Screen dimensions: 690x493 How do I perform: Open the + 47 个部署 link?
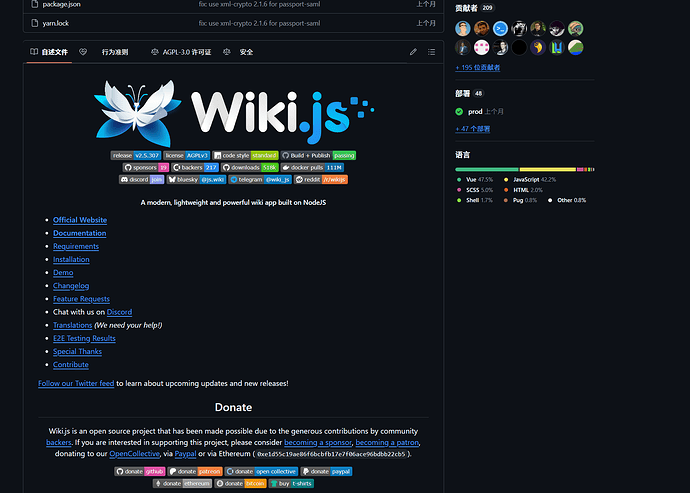coord(473,129)
